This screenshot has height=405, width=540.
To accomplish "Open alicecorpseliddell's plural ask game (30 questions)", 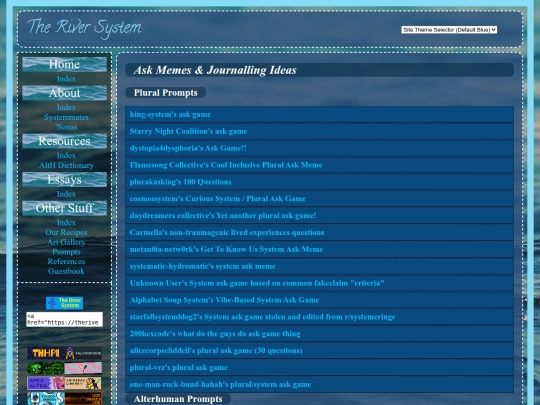I will (319, 351).
